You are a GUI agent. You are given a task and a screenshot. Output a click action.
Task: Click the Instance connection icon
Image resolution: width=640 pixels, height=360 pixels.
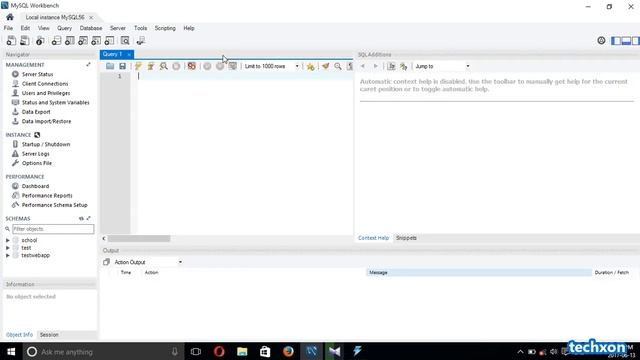point(37,135)
